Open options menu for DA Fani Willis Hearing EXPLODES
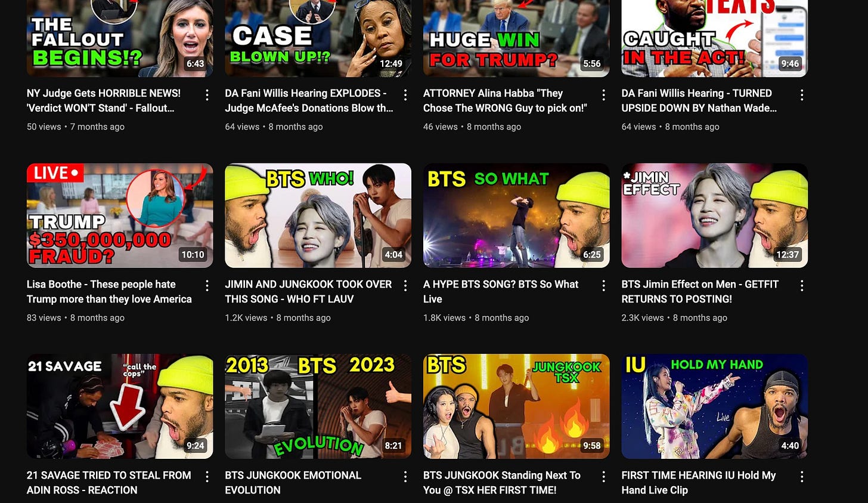 405,95
